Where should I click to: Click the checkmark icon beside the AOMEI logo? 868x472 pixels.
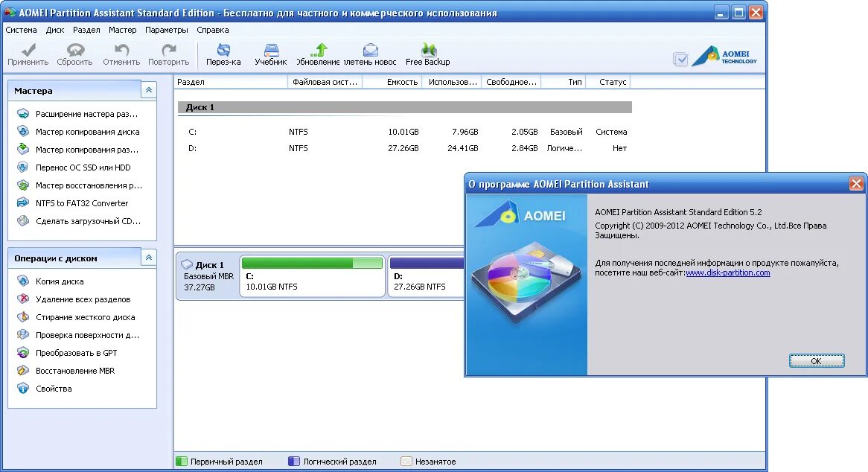[680, 59]
